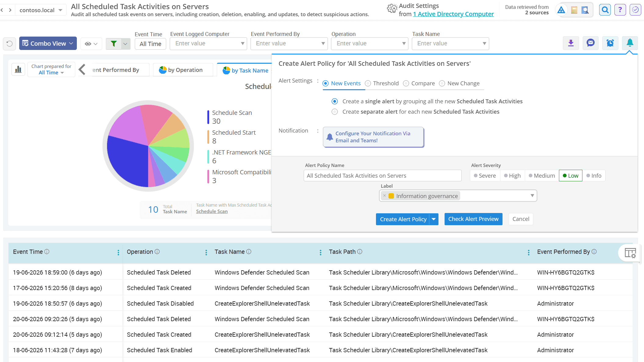
Task: Open the Operation column options menu dots
Action: [206, 252]
